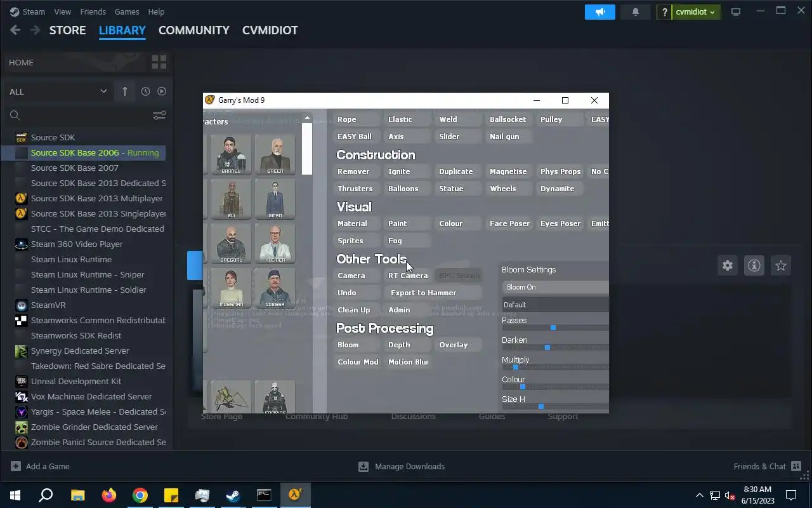
Task: Open Sticky Notes from taskbar
Action: 171,495
